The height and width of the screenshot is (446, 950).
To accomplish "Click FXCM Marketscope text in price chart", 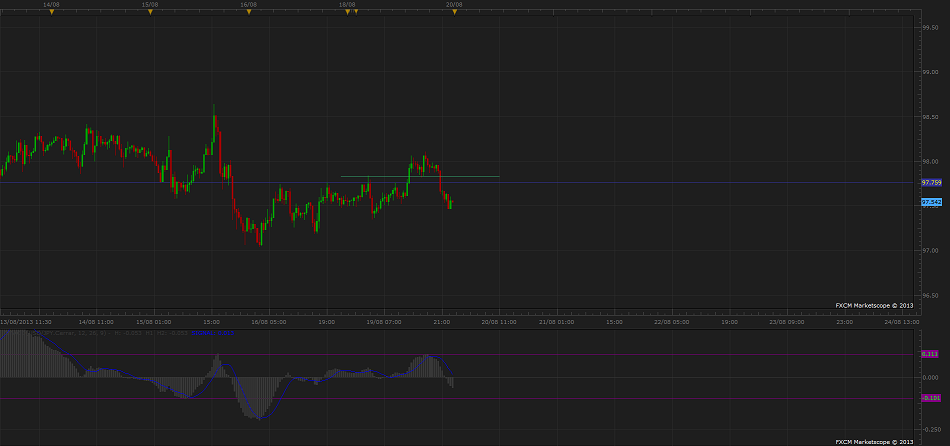I will (x=874, y=304).
